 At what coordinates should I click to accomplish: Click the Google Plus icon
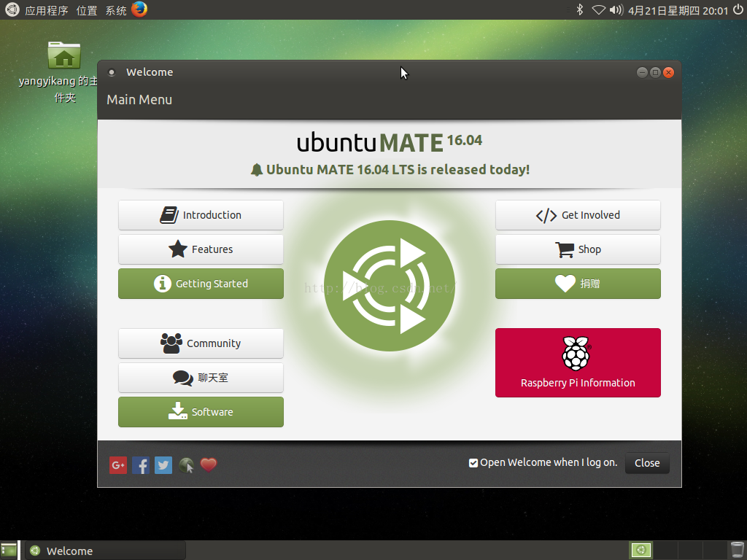118,465
